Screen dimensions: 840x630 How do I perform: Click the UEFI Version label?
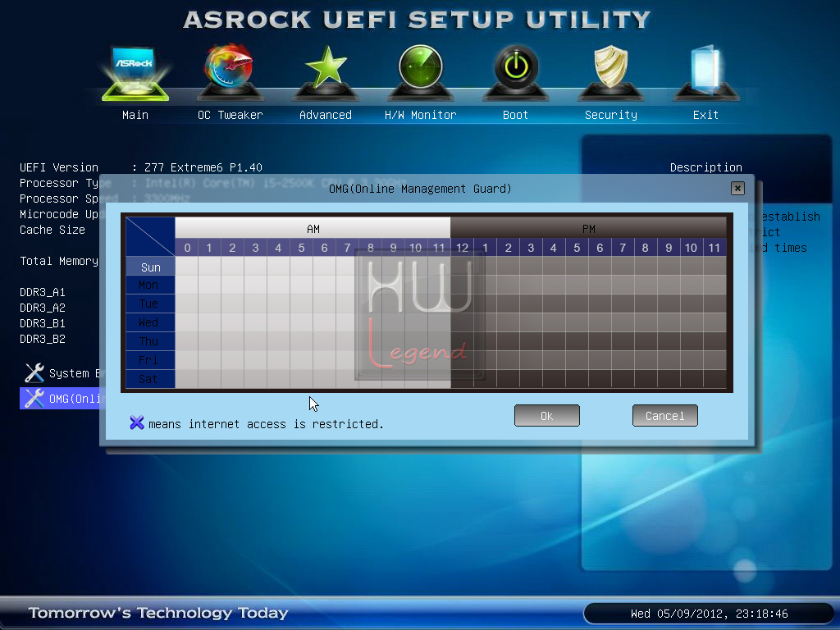click(x=59, y=167)
